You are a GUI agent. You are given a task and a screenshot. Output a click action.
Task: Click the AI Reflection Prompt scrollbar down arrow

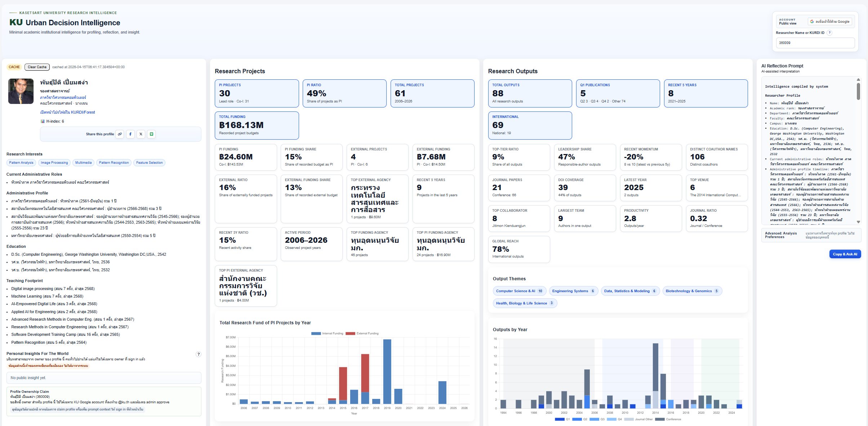858,222
